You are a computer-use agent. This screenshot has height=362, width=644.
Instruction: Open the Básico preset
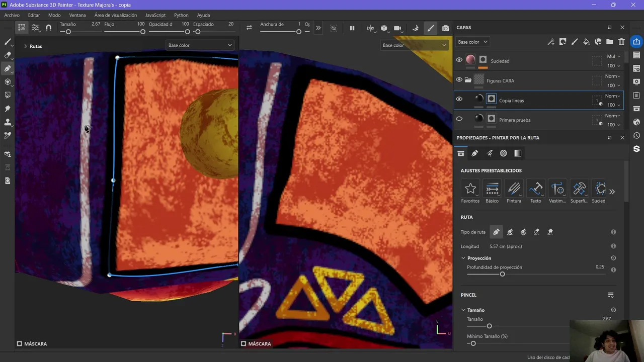point(492,192)
